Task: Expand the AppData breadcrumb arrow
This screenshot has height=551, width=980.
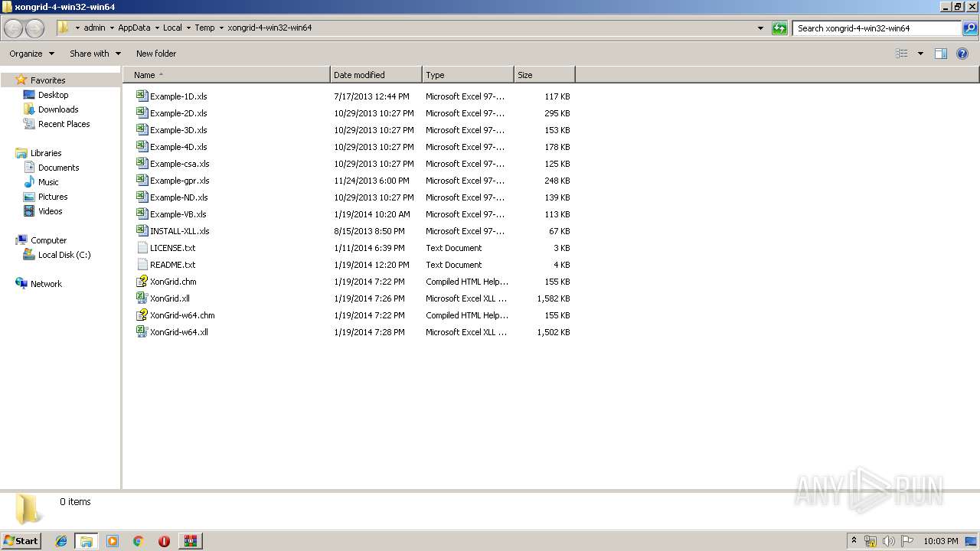Action: click(157, 28)
